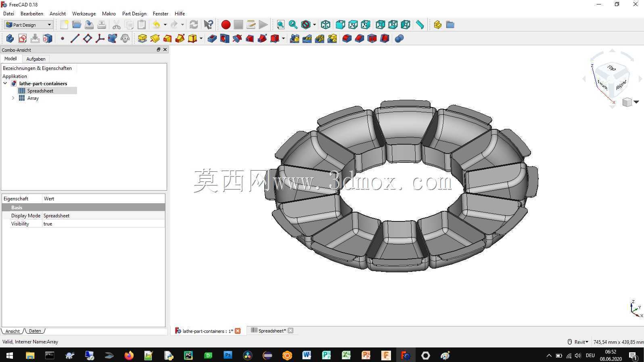This screenshot has height=362, width=644.
Task: Open the Undo history dropdown arrow
Action: click(x=165, y=25)
